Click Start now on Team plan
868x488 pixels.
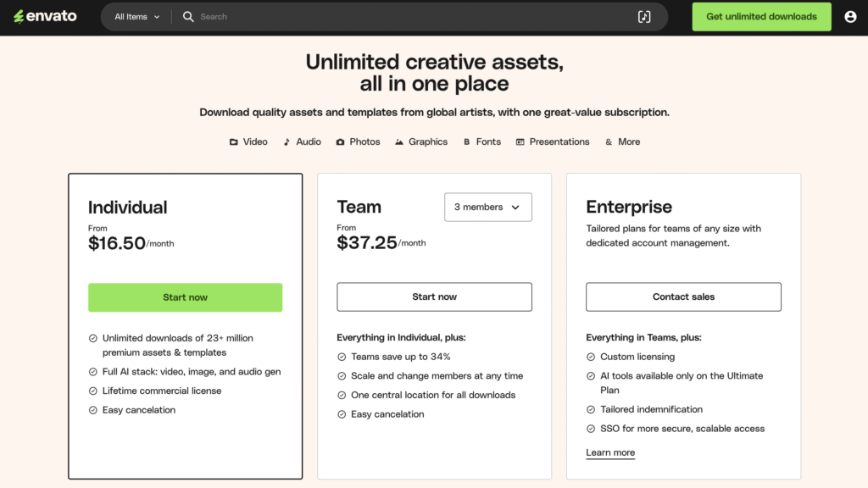click(x=434, y=297)
